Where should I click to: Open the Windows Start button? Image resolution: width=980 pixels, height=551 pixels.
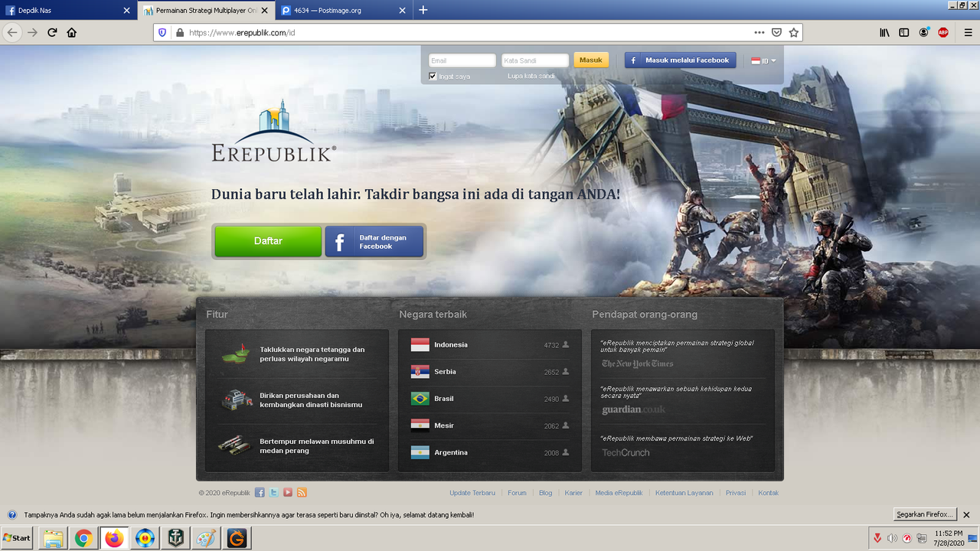coord(17,538)
